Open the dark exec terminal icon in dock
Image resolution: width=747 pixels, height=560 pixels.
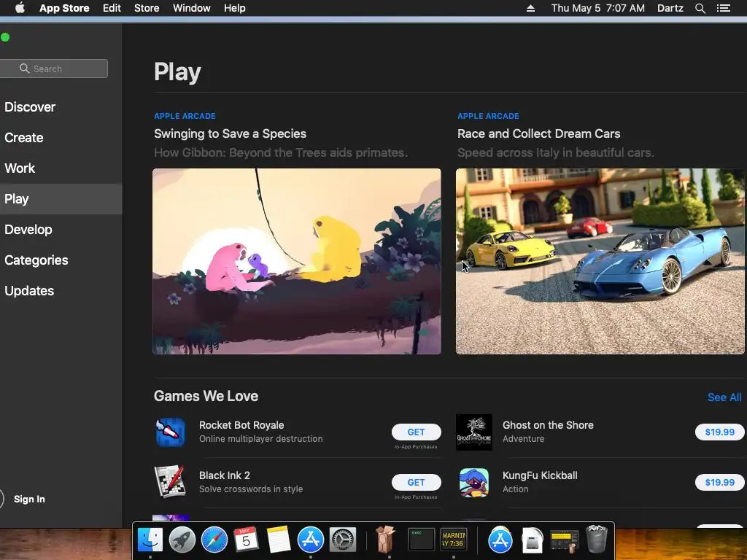click(x=421, y=540)
